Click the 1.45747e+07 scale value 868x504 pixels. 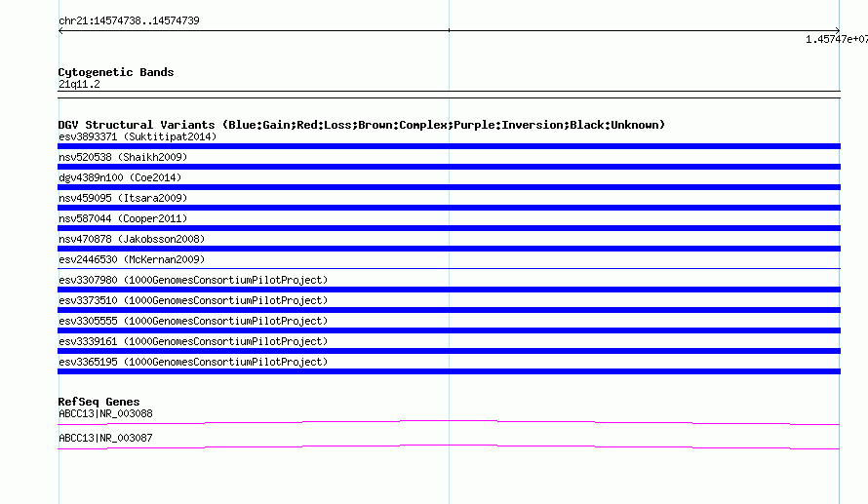pyautogui.click(x=837, y=39)
